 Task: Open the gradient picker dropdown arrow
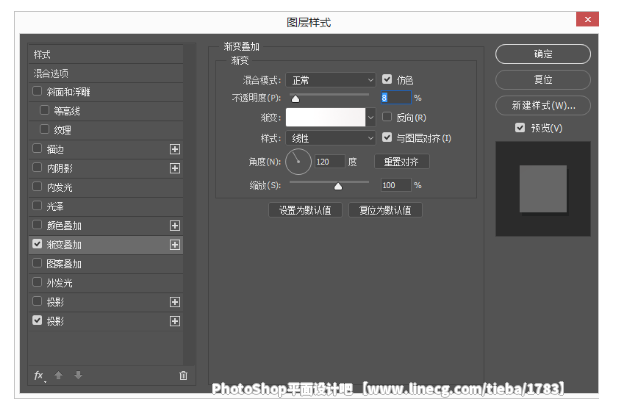pyautogui.click(x=369, y=117)
